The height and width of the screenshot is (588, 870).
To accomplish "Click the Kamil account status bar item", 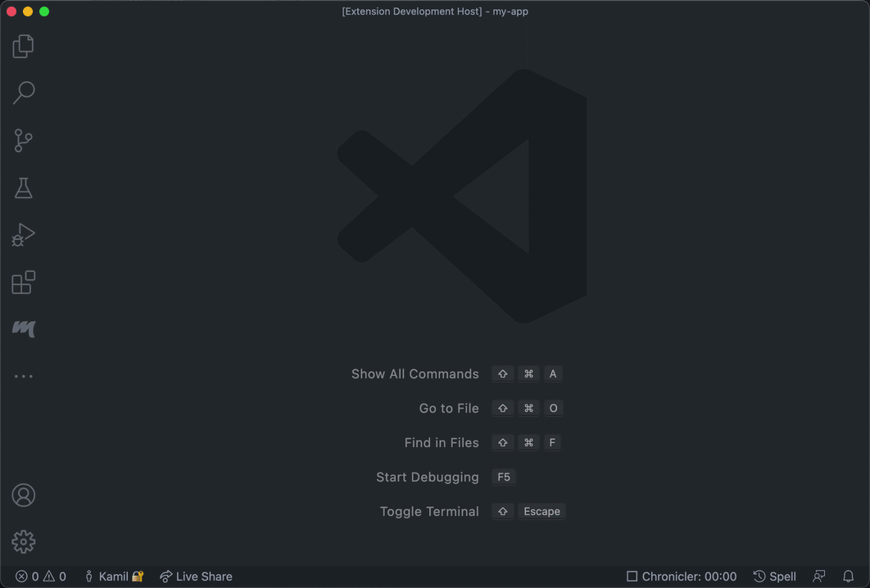I will tap(113, 577).
